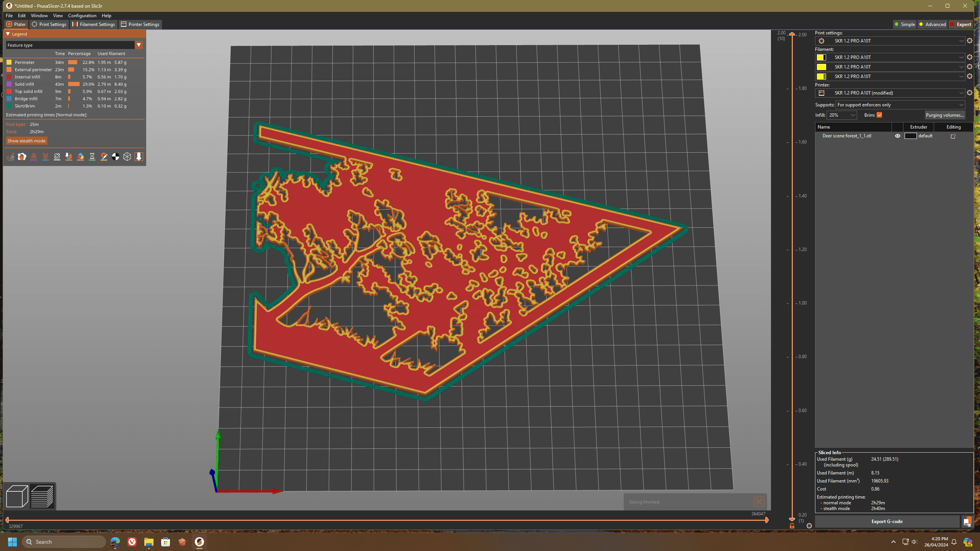Open the Configuration menu

pyautogui.click(x=82, y=16)
